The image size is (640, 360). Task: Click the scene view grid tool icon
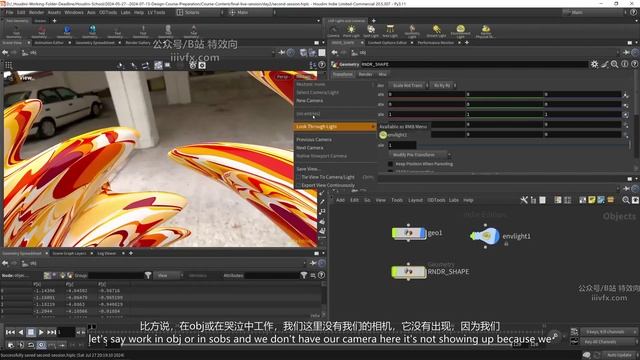click(9, 65)
